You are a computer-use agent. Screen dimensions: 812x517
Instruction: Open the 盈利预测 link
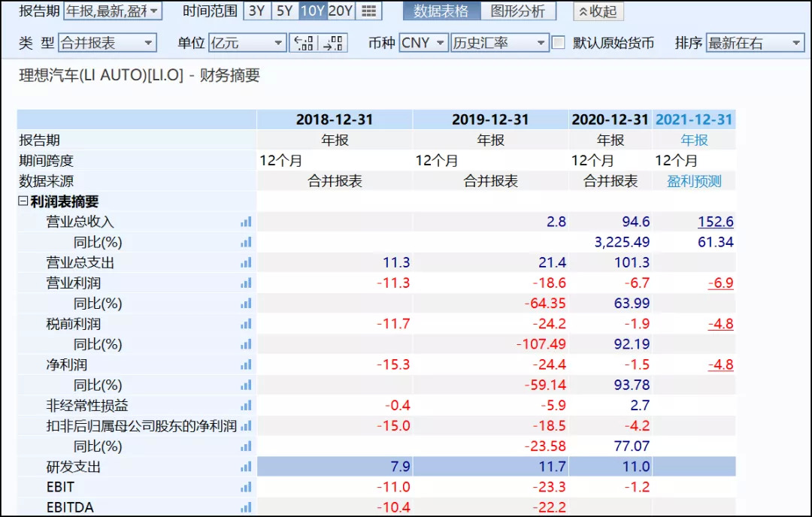point(694,181)
